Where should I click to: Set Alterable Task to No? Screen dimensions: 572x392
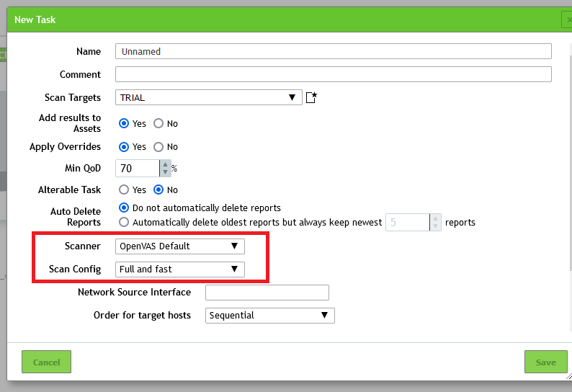coord(158,190)
